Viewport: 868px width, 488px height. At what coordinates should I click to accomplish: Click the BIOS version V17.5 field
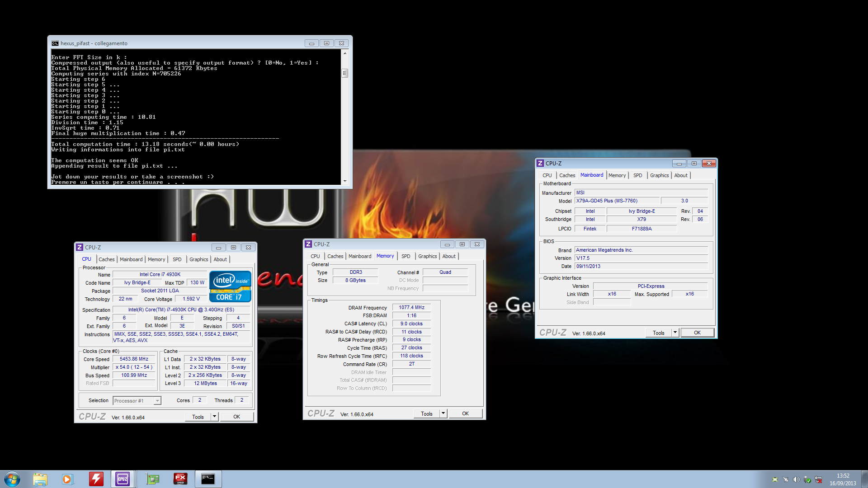click(x=641, y=258)
